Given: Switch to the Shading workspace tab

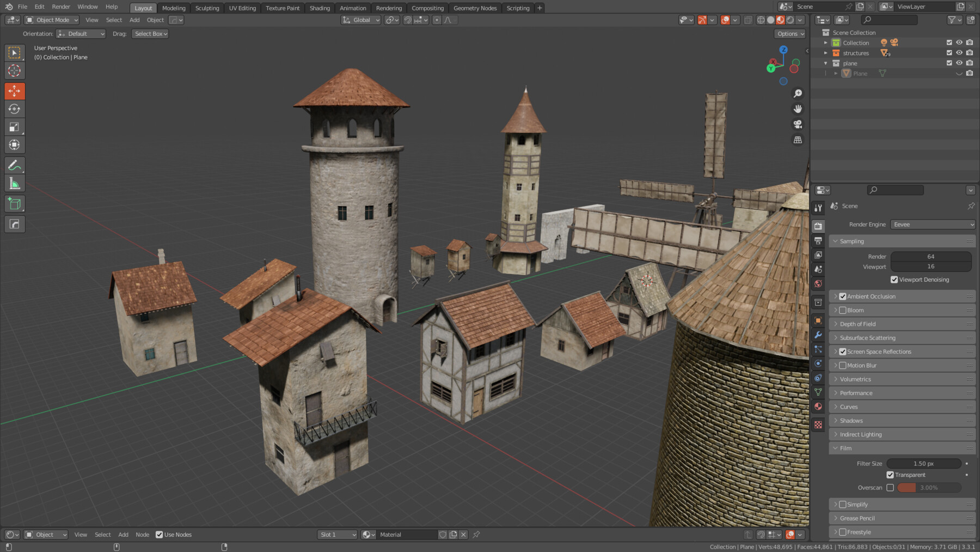Looking at the screenshot, I should pos(320,8).
